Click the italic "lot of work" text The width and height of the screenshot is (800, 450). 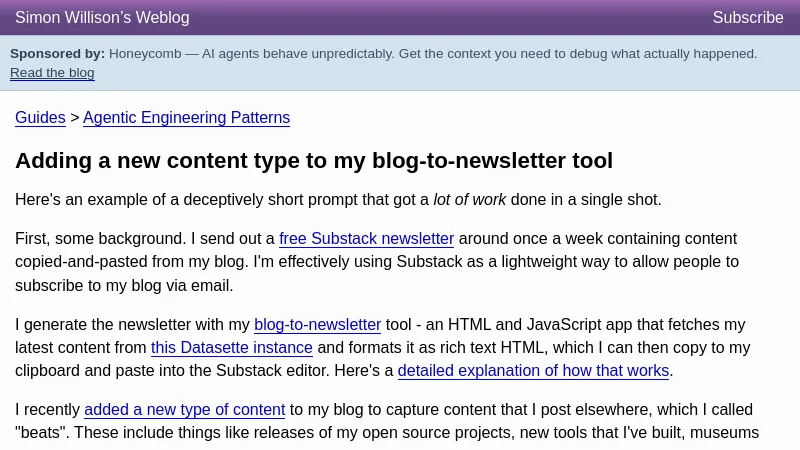coord(469,200)
